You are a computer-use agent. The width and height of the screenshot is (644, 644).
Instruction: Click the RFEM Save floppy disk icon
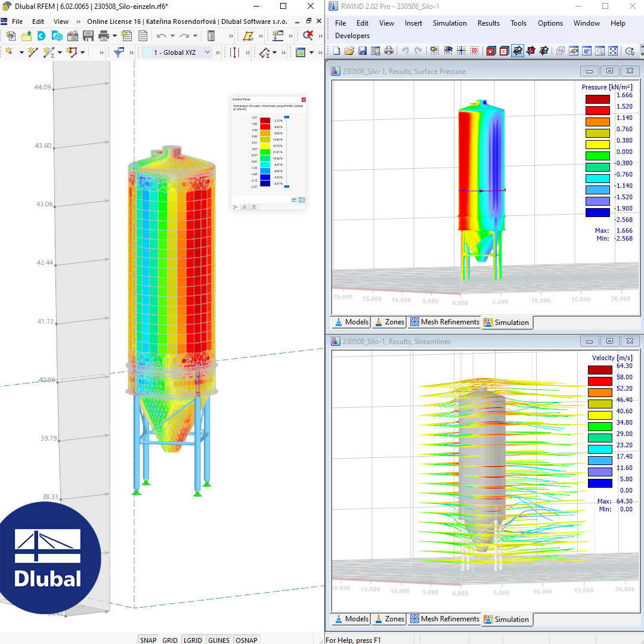click(x=88, y=36)
